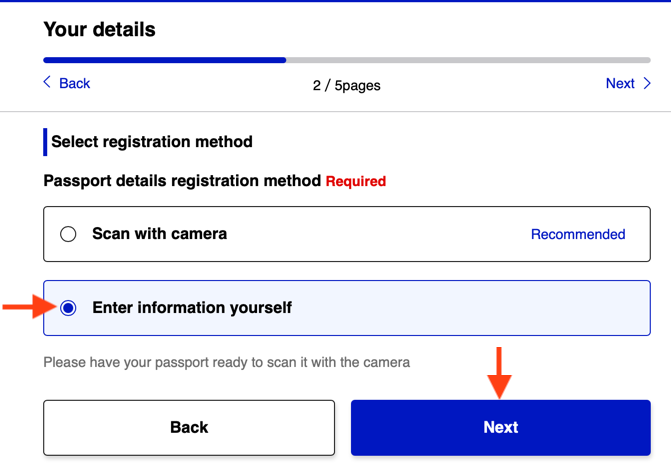The image size is (671, 474).
Task: Click the "Scan with camera" option label text
Action: [159, 234]
